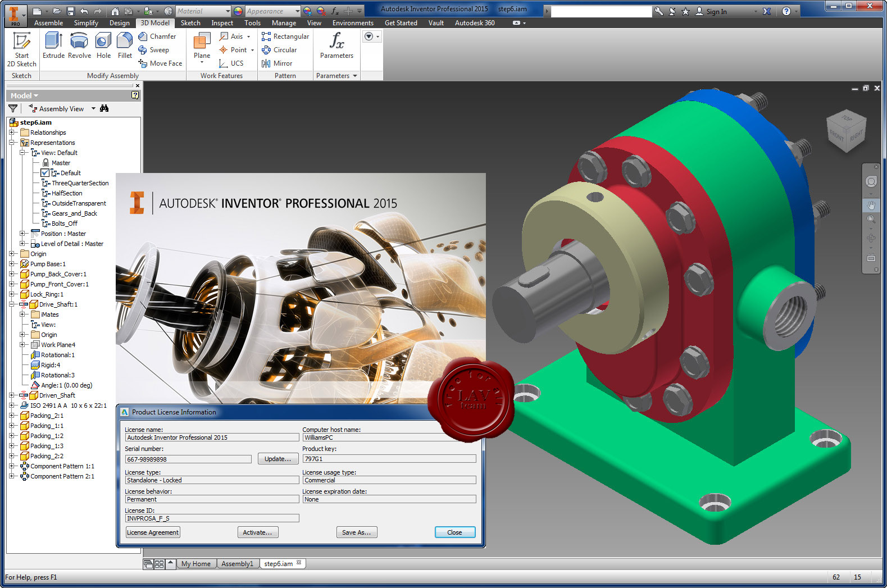Open the Environments ribbon tab
The image size is (887, 588).
[353, 23]
